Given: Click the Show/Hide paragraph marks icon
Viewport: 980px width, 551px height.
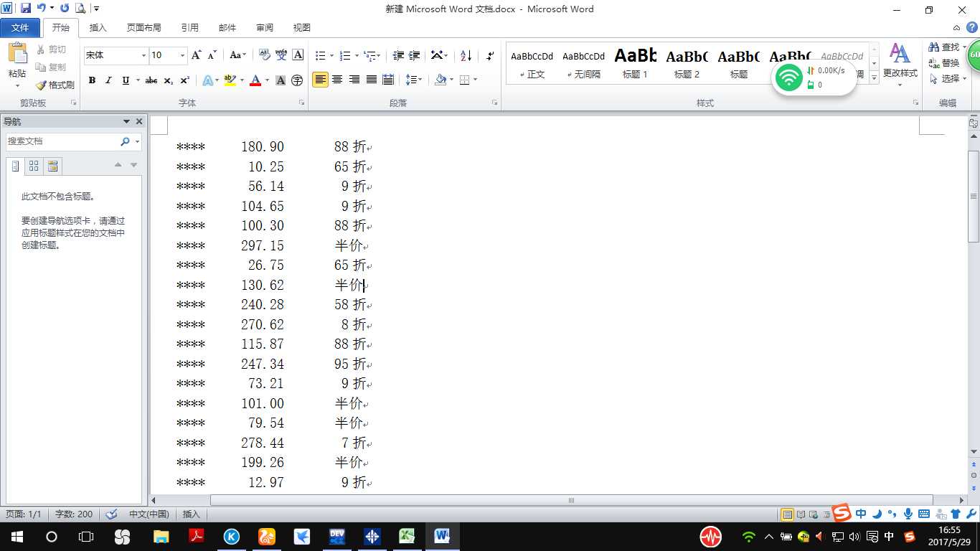Looking at the screenshot, I should pos(490,55).
